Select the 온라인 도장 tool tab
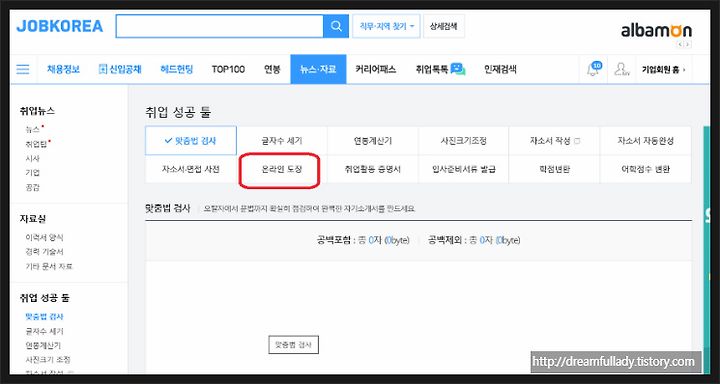 [x=282, y=169]
